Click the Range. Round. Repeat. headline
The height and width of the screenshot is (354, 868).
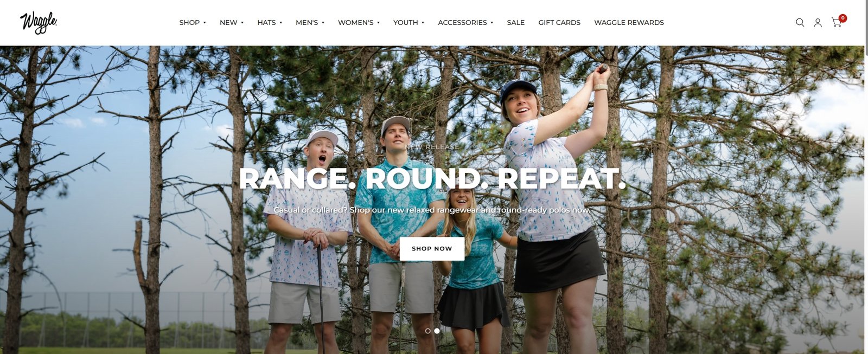click(x=432, y=178)
